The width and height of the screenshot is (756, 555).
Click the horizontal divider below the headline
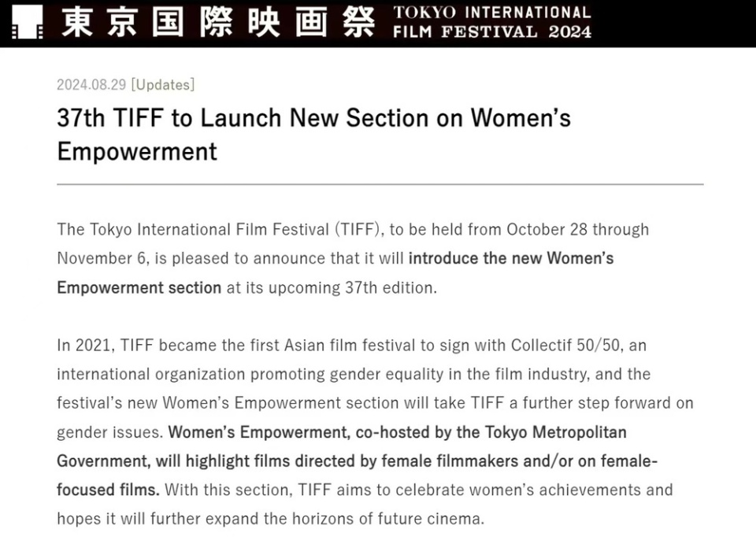[380, 184]
